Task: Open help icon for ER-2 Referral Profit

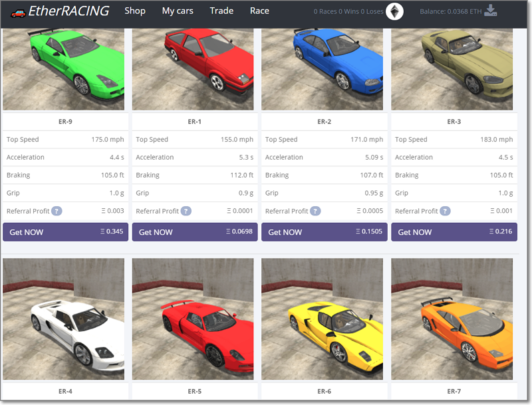Action: tap(315, 211)
